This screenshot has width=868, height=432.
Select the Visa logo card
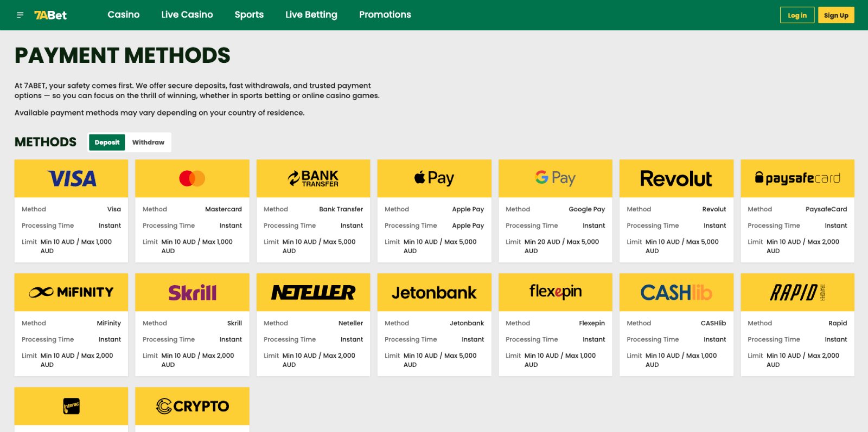point(71,178)
